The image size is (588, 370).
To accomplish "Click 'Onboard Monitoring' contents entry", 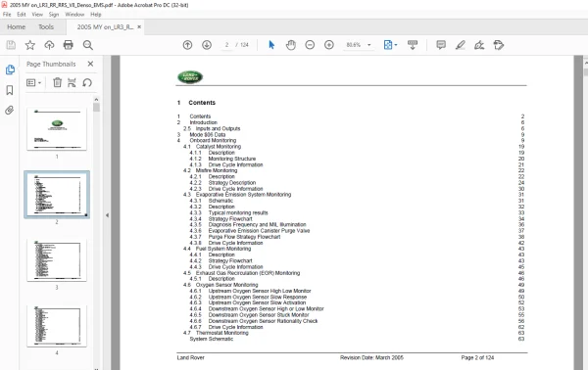I will point(213,140).
